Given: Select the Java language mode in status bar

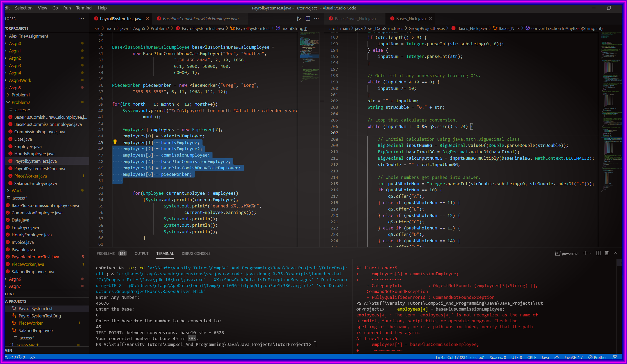Looking at the screenshot, I should (x=545, y=357).
